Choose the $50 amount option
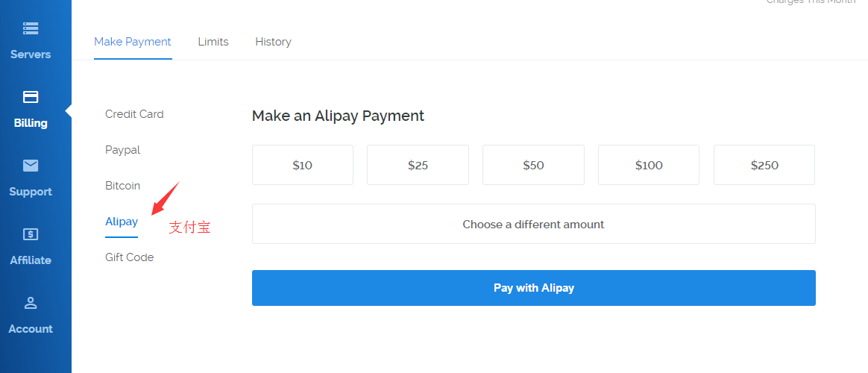 533,165
